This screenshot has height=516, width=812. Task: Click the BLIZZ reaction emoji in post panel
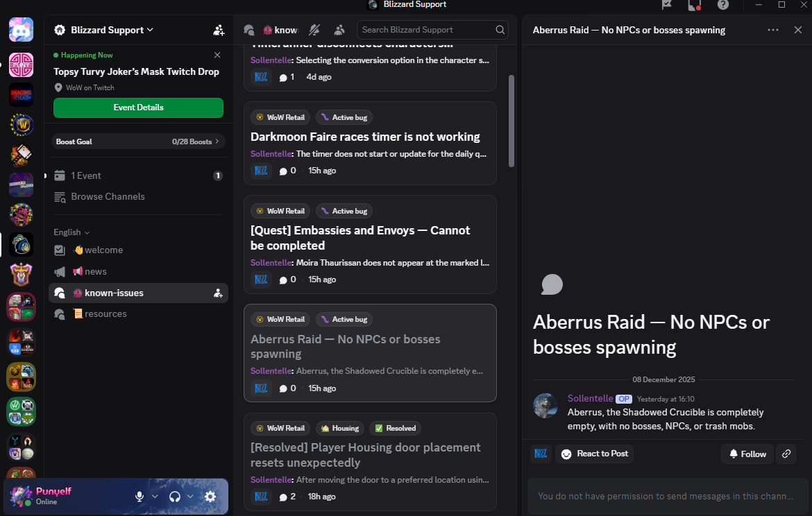(x=541, y=454)
